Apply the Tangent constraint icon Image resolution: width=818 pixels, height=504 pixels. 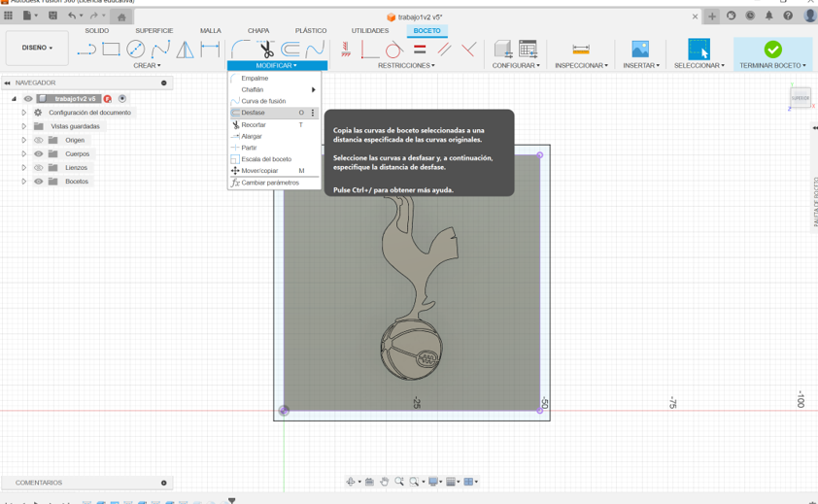tap(393, 50)
